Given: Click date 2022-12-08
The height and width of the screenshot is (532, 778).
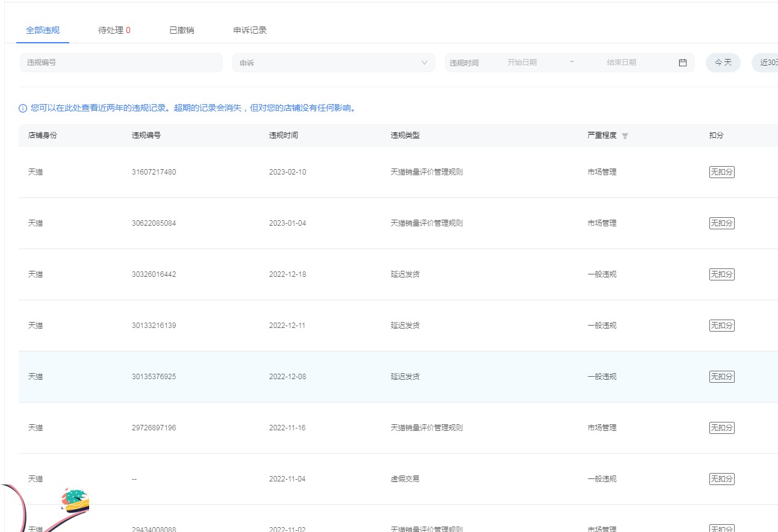Looking at the screenshot, I should 288,377.
